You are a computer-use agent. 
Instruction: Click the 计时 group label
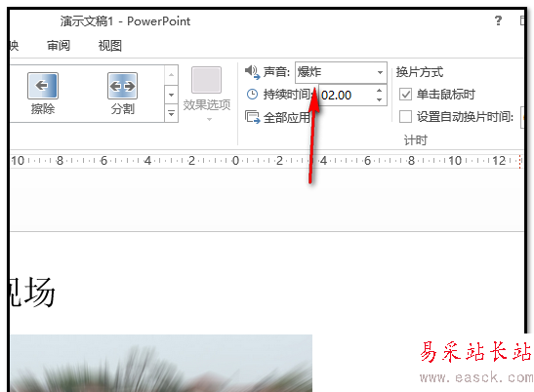[416, 139]
